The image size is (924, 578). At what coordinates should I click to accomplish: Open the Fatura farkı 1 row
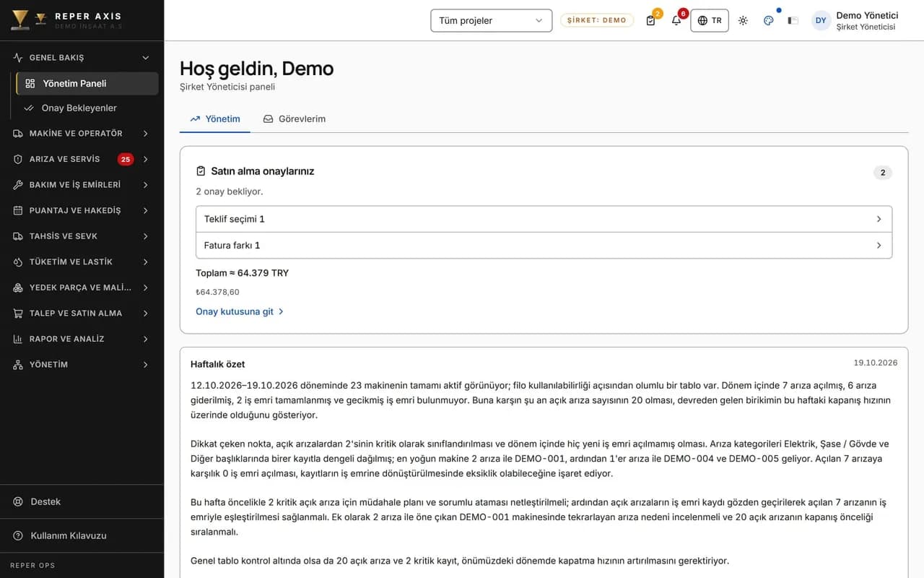(x=544, y=245)
